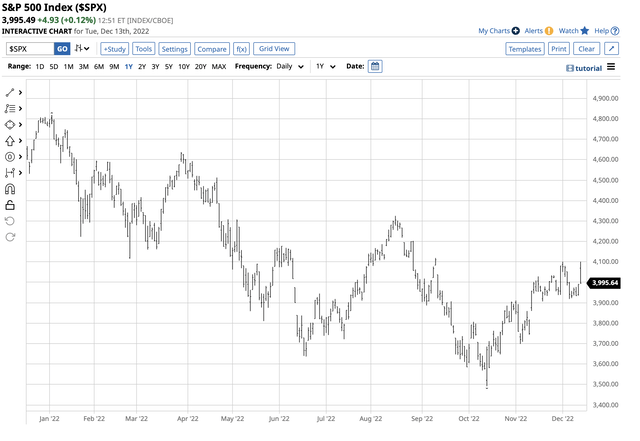This screenshot has height=441, width=640.
Task: Toggle the lock drawings icon
Action: coord(10,205)
